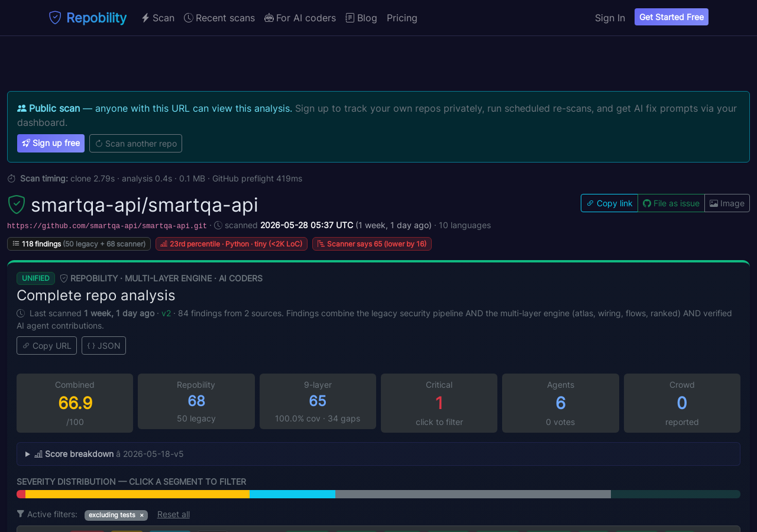Click the 118 findings badge
The height and width of the screenshot is (532, 757).
pyautogui.click(x=79, y=244)
